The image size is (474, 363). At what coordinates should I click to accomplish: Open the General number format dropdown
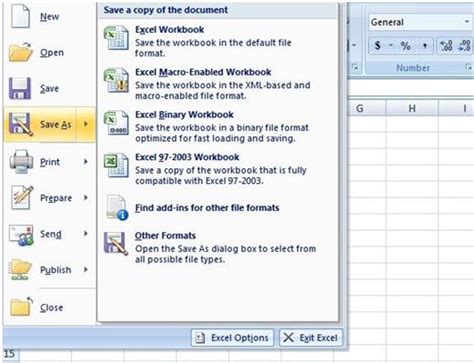(466, 22)
